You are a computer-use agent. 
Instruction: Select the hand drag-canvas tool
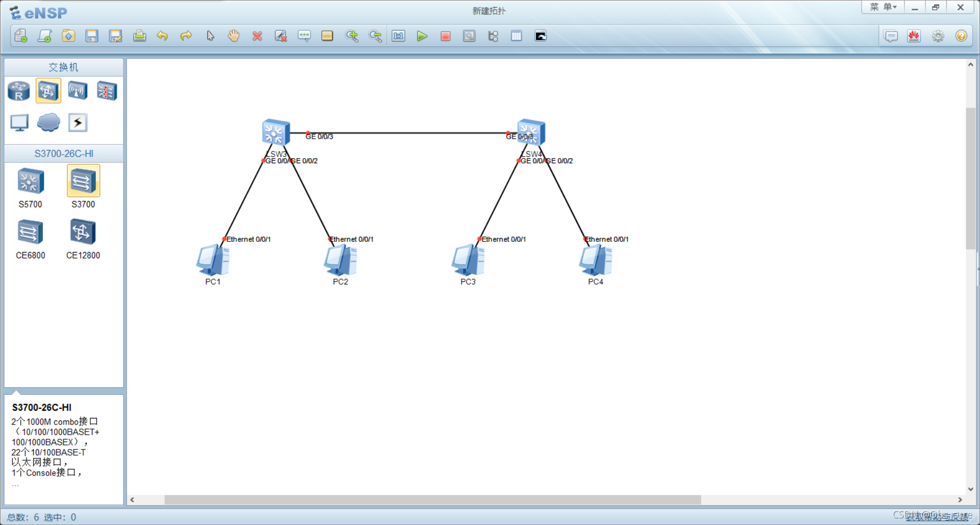234,36
